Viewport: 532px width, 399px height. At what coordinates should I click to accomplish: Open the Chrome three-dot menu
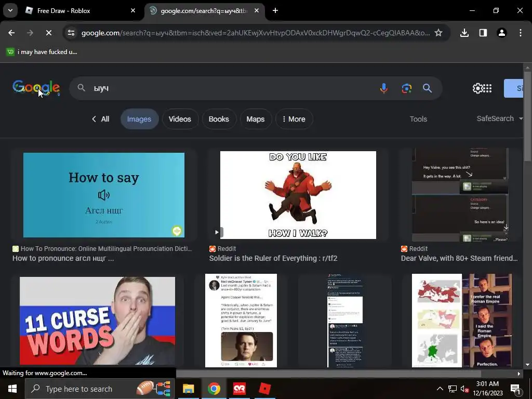pos(521,33)
